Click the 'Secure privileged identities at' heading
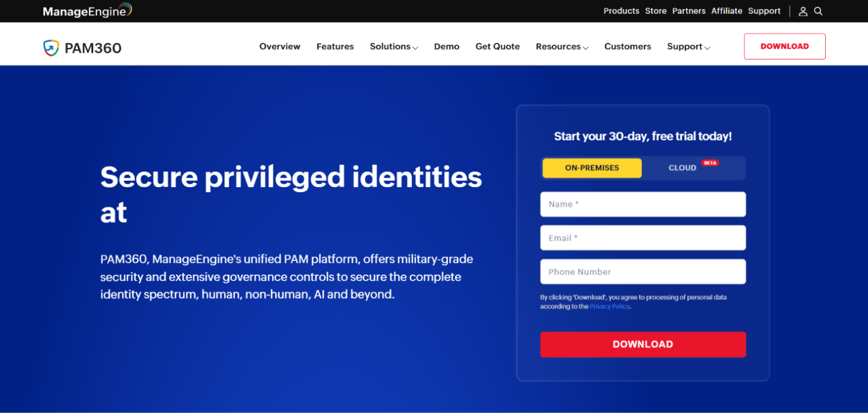Screen dimensions: 868x413 [291, 194]
